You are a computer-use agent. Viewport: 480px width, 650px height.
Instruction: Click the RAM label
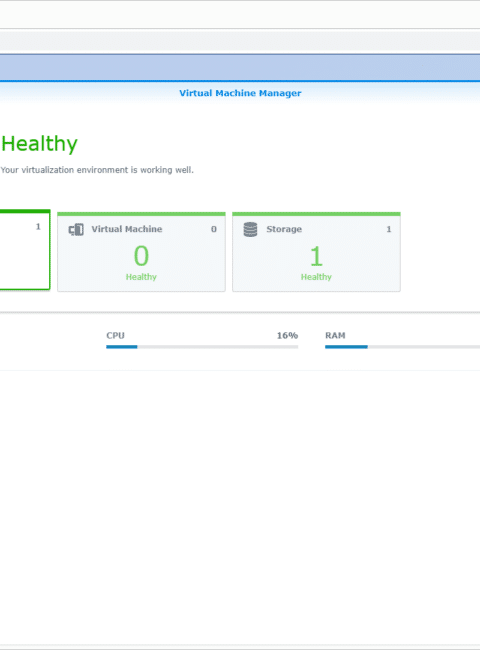click(x=335, y=335)
